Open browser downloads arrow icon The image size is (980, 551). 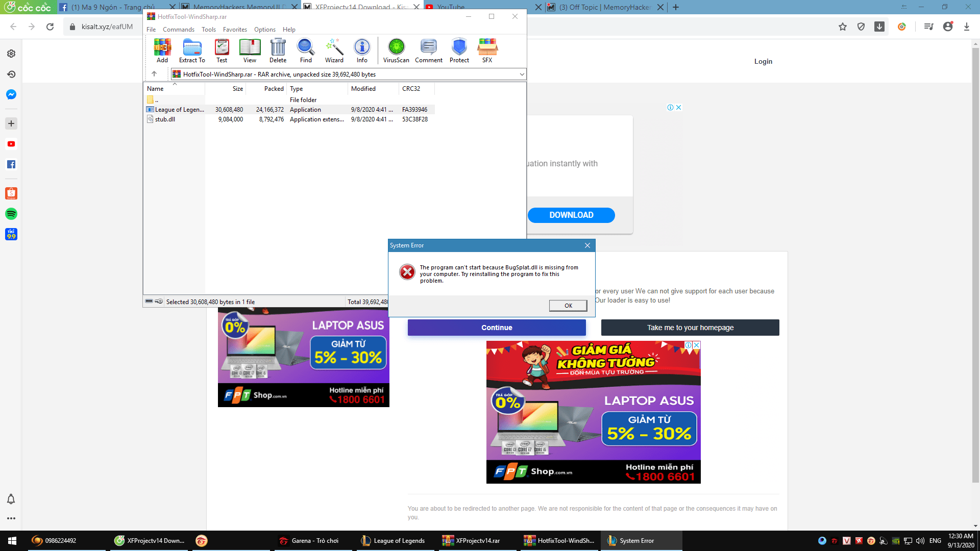click(x=967, y=27)
